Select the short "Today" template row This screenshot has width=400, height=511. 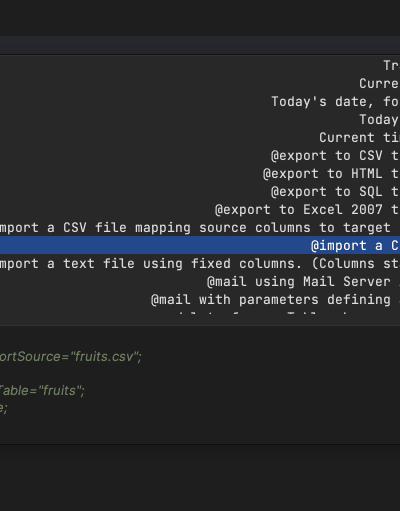200,119
